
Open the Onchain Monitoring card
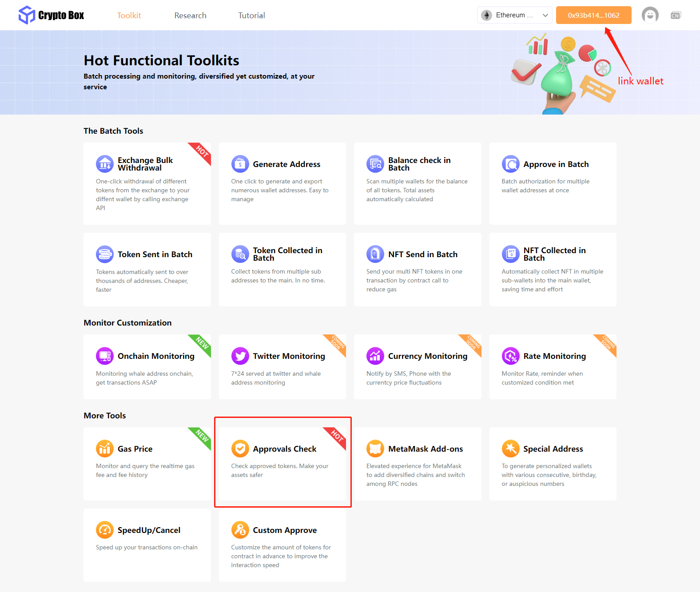click(147, 367)
